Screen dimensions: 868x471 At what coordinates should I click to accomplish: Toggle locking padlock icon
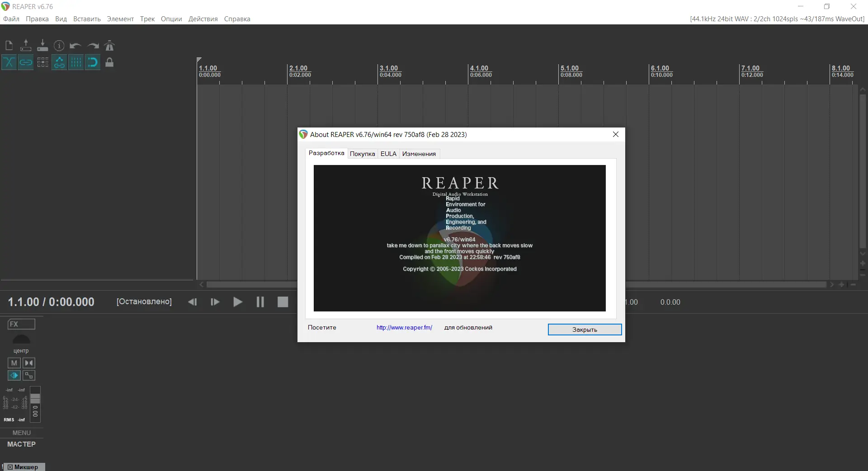tap(109, 62)
